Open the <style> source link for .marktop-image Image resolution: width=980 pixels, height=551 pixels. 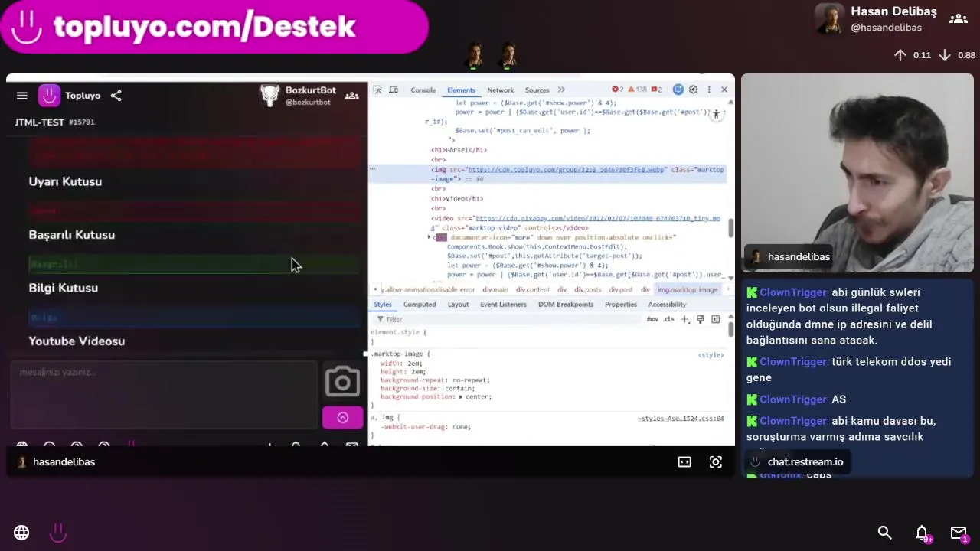[710, 355]
